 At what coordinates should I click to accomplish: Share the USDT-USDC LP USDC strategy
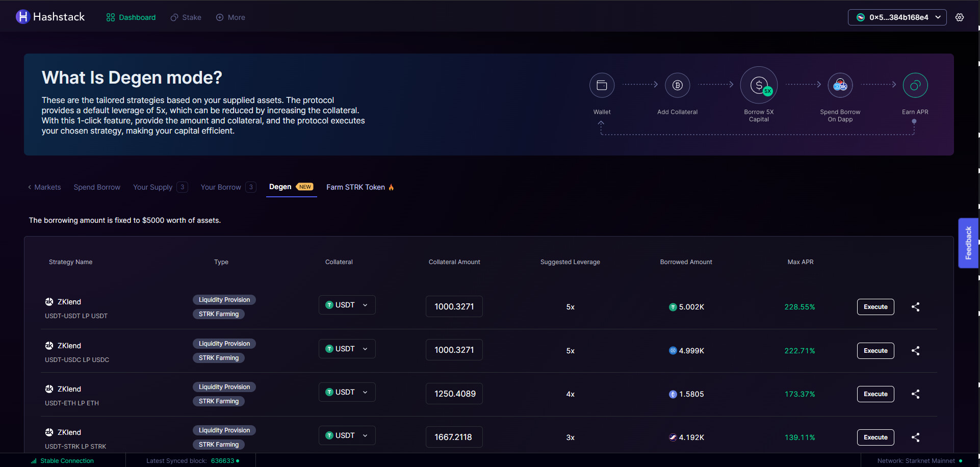point(916,351)
